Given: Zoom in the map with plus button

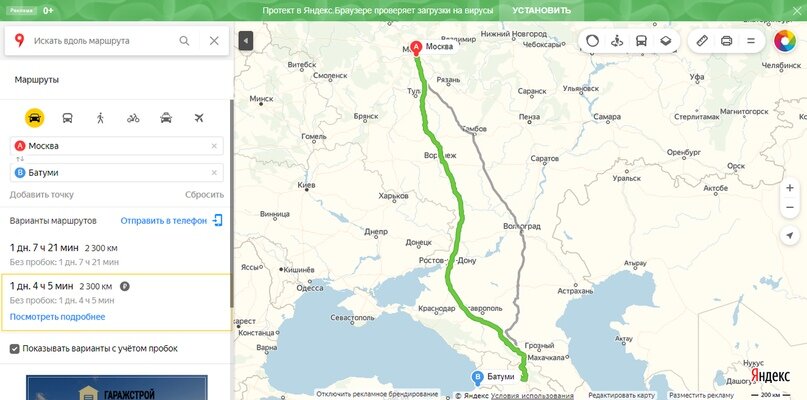Looking at the screenshot, I should pyautogui.click(x=790, y=188).
